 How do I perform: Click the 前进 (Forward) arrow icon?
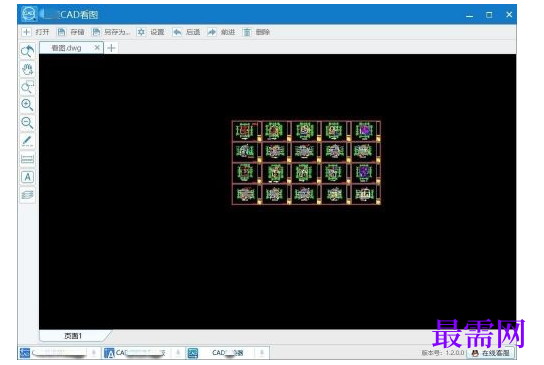coord(212,32)
